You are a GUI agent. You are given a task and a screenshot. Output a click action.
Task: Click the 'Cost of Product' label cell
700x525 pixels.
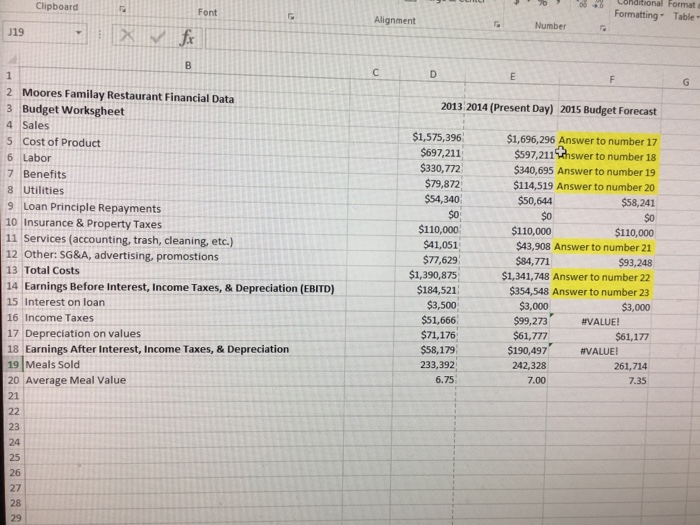point(62,142)
